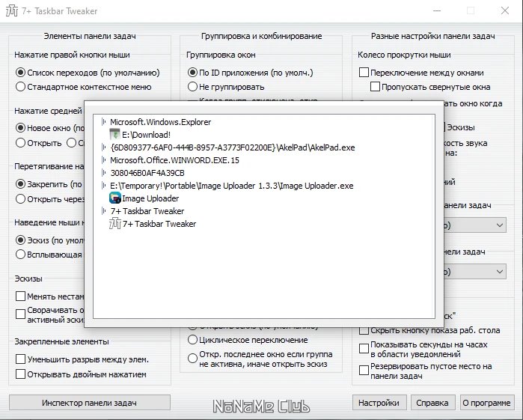Select 'Новое окно' middle-click radio option
523x420 pixels.
[21, 128]
